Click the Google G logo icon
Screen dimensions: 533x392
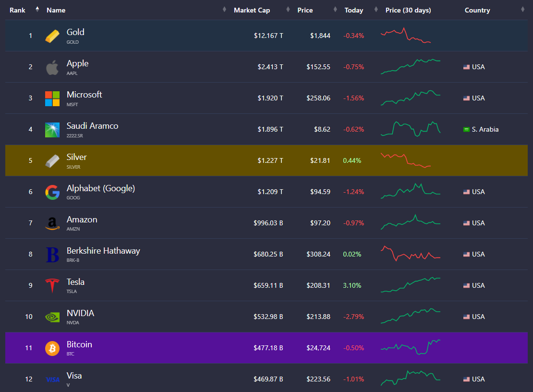[x=52, y=193]
